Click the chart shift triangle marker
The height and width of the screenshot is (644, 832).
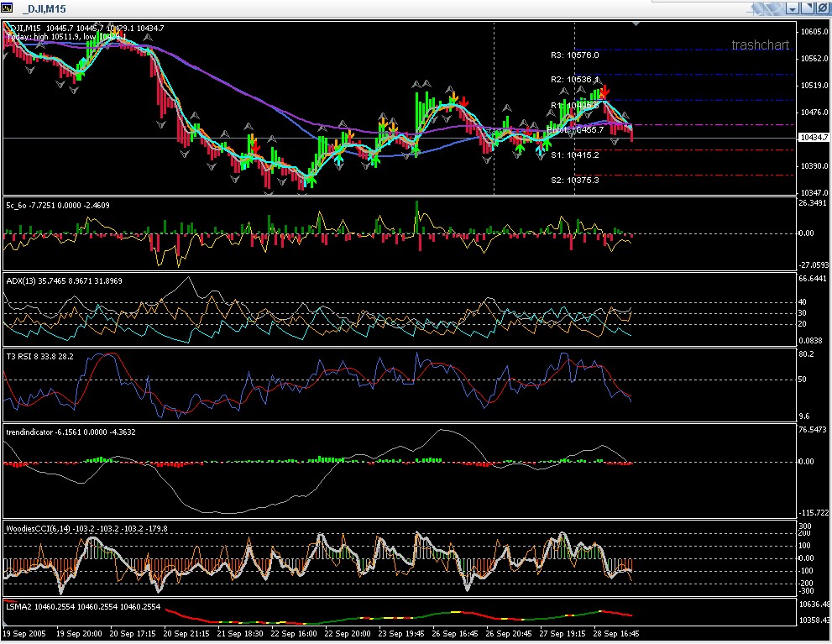tap(636, 24)
